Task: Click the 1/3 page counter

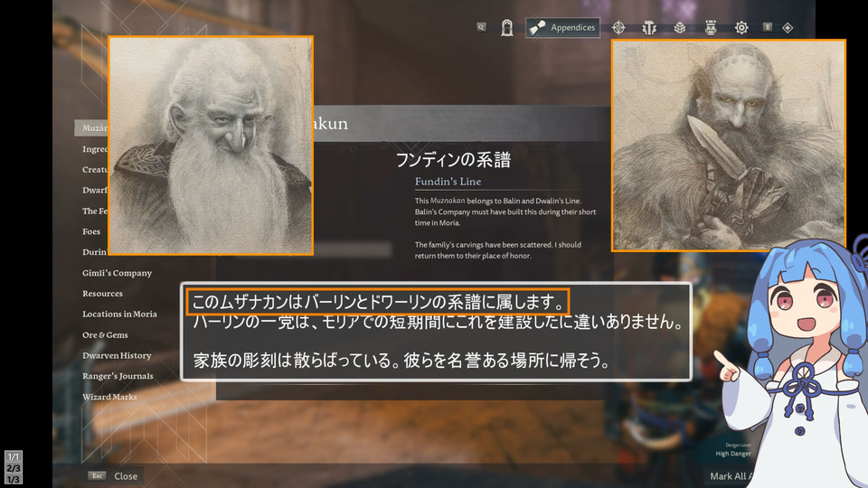Action: click(13, 480)
